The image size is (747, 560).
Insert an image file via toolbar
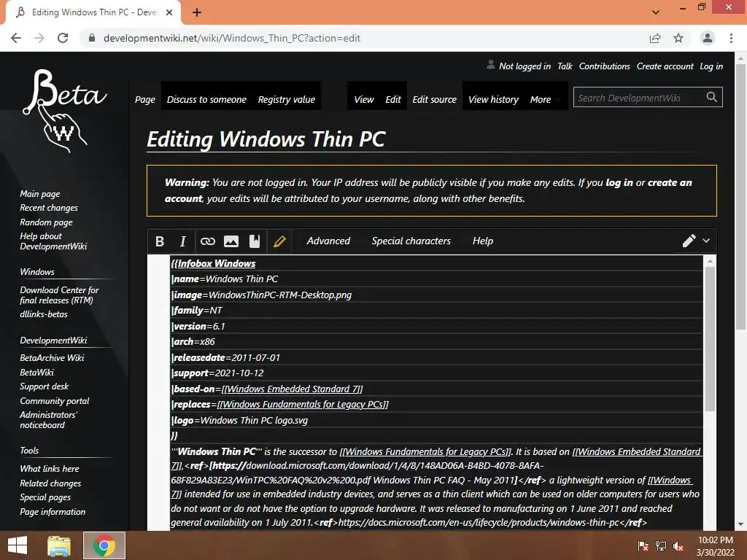point(231,241)
